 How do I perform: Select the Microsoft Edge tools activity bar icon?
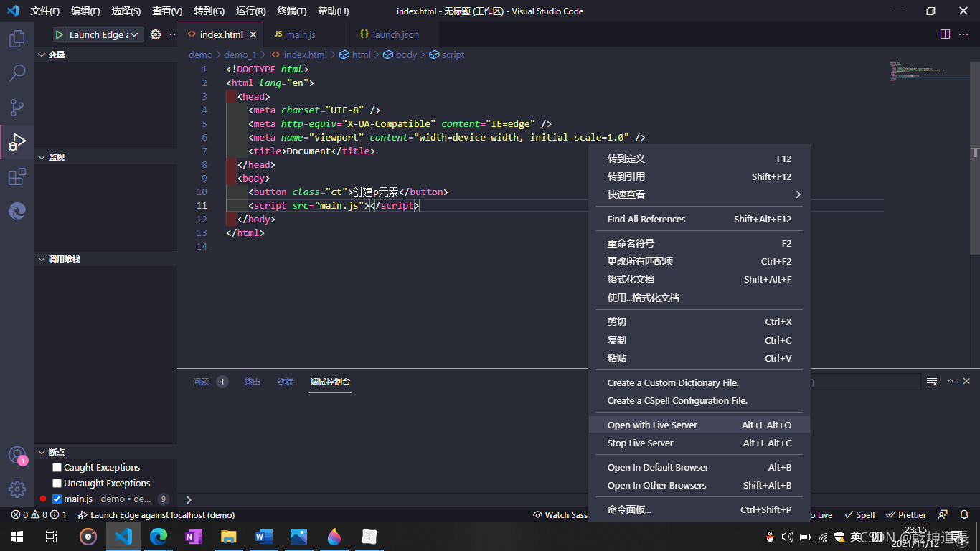[x=16, y=210]
